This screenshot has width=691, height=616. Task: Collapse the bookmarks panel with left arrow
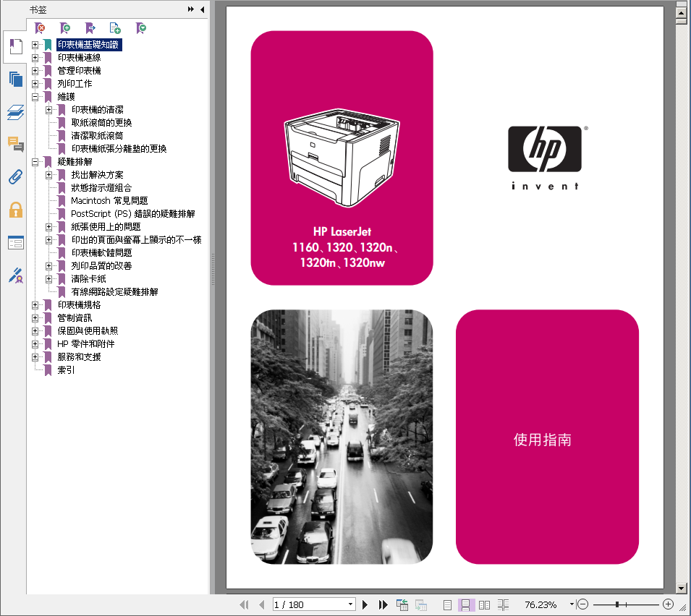click(x=203, y=9)
